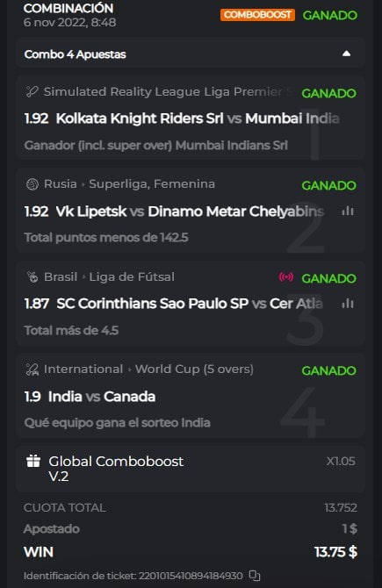Copy the ticket identification number
This screenshot has height=588, width=382.
pos(255,575)
